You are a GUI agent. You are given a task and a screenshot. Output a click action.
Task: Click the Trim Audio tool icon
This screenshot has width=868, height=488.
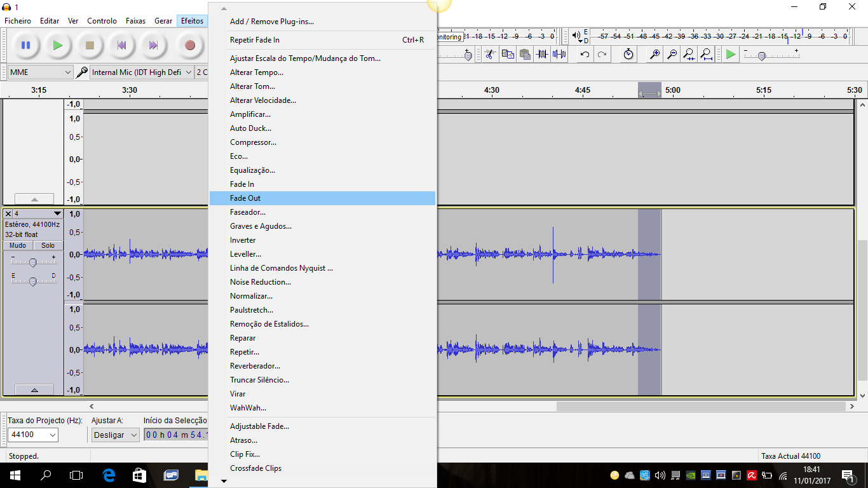(541, 54)
